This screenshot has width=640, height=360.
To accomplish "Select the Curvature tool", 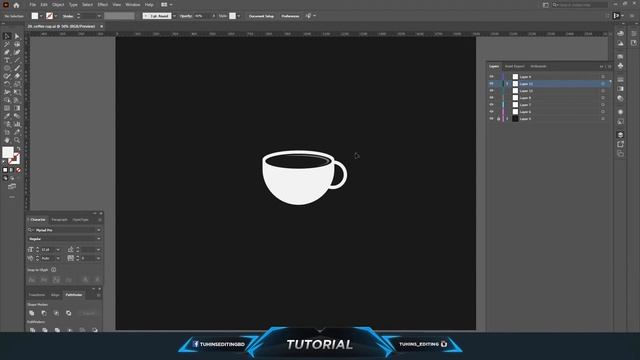I will tap(17, 52).
